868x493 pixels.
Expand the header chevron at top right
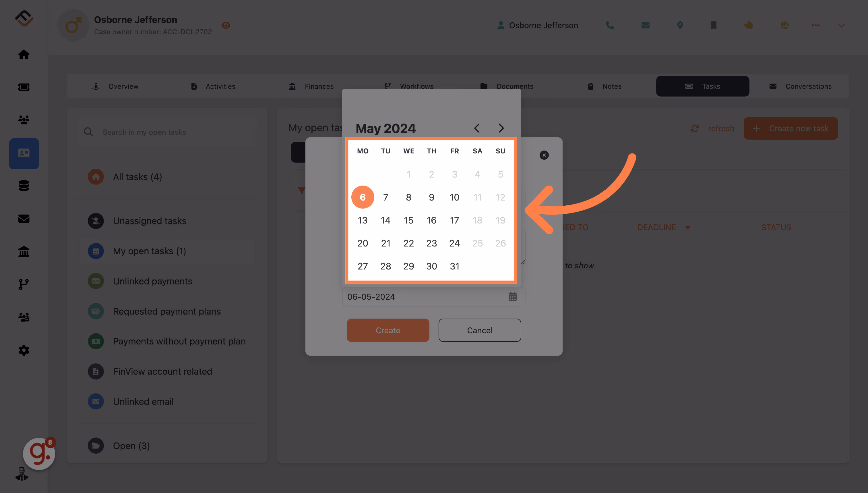[x=842, y=26]
